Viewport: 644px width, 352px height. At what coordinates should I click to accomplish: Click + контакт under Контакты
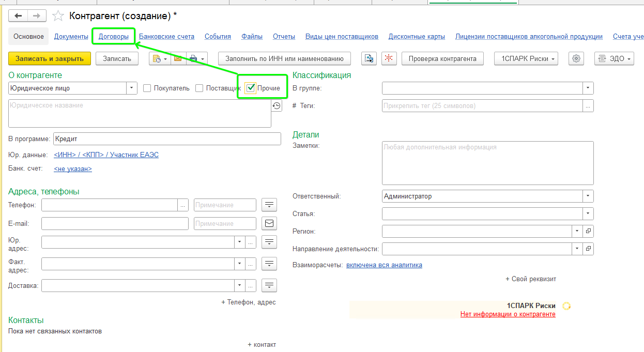262,344
